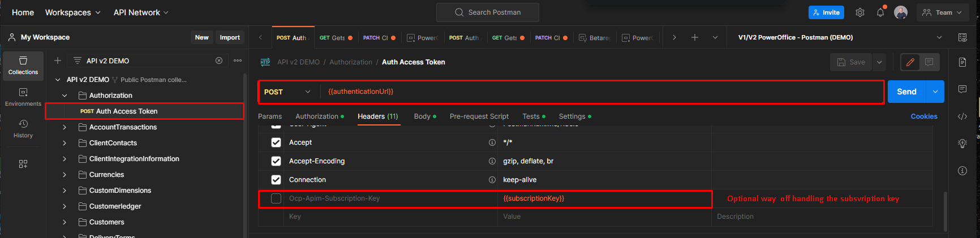Add a new request tab
This screenshot has width=980, height=238.
694,37
